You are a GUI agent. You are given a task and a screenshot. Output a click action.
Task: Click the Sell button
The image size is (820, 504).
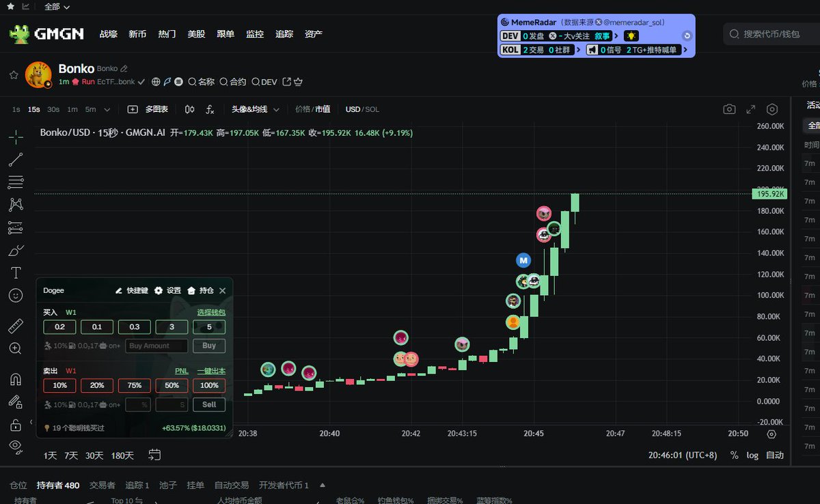tap(209, 404)
